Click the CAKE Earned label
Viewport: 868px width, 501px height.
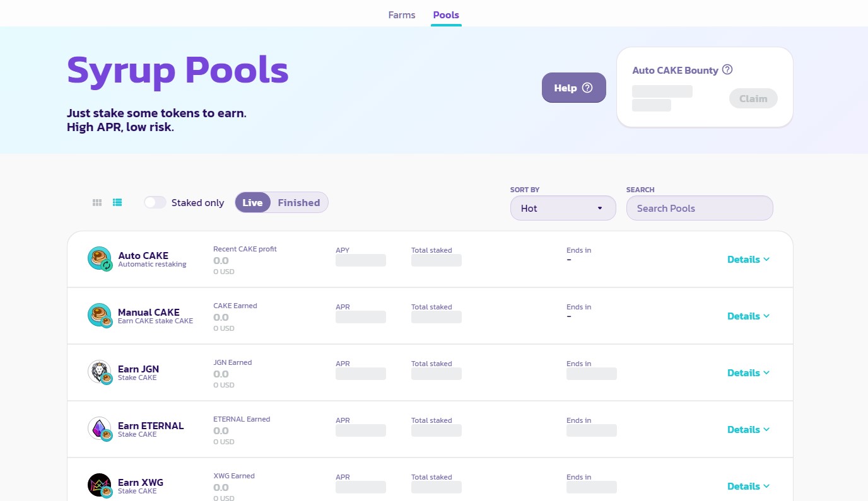(235, 306)
